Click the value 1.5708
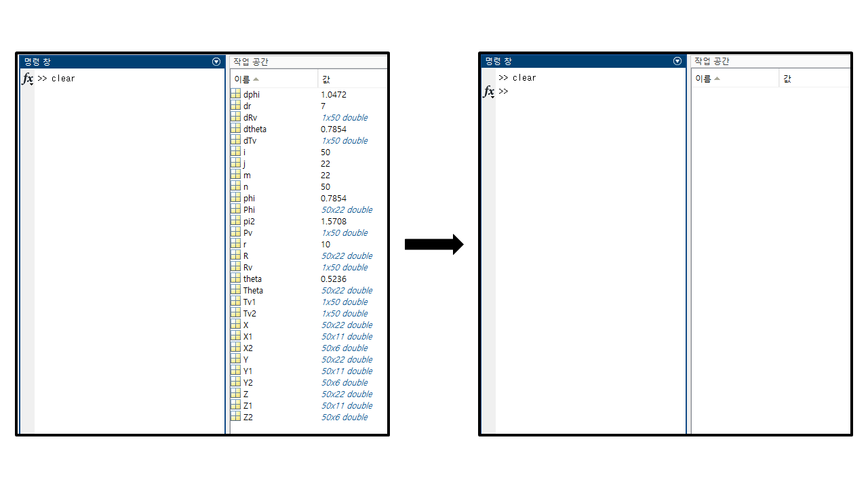 pos(334,221)
